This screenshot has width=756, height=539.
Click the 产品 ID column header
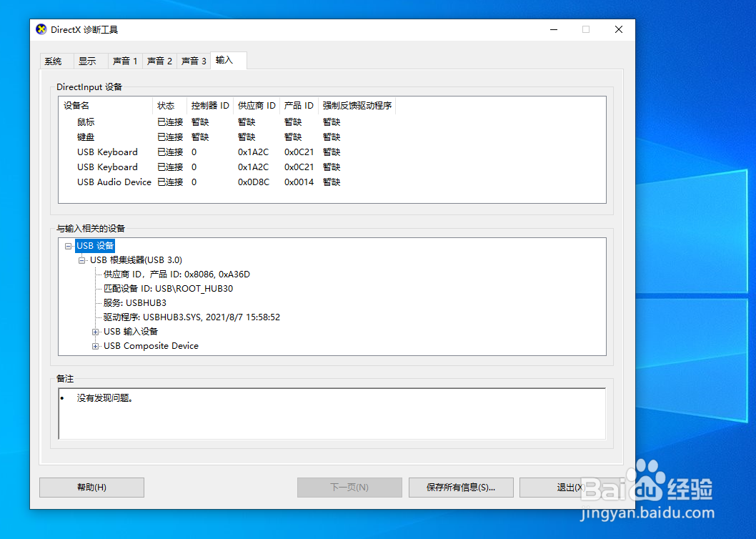(x=299, y=106)
